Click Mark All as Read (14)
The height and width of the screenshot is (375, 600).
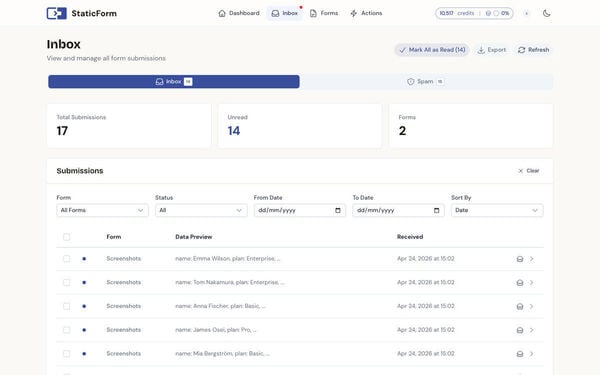click(432, 50)
